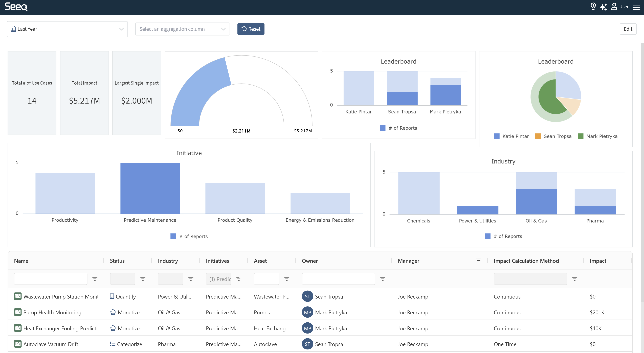Open the hamburger menu in top bar

pyautogui.click(x=636, y=7)
